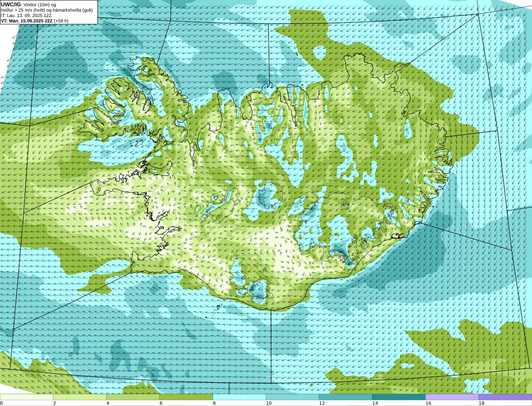Click the light green 2–4 m/s legend swatch

point(80,397)
